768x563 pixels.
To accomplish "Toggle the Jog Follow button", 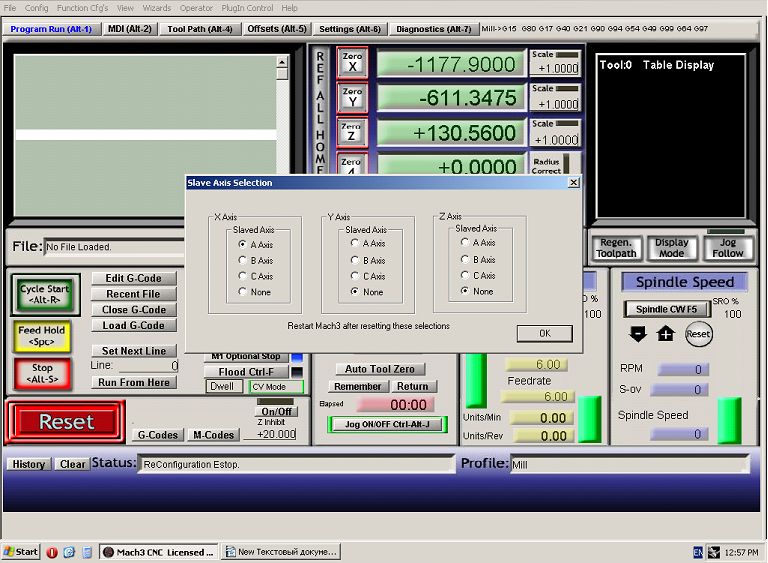I will tap(727, 248).
